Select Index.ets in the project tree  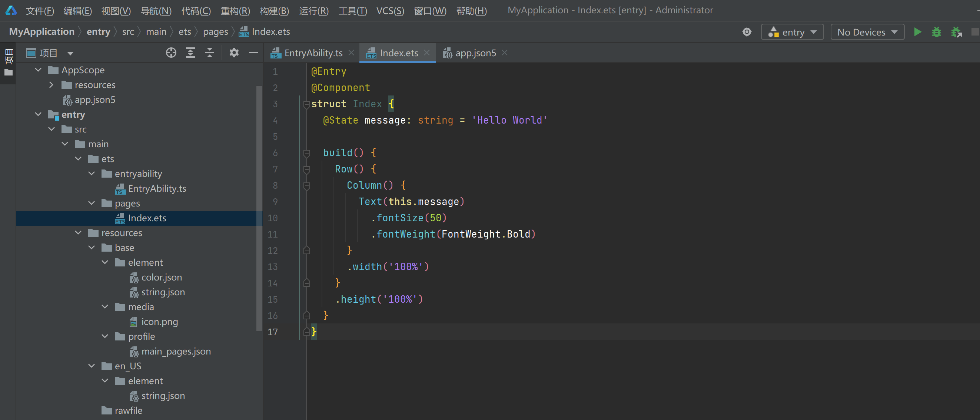pyautogui.click(x=147, y=218)
